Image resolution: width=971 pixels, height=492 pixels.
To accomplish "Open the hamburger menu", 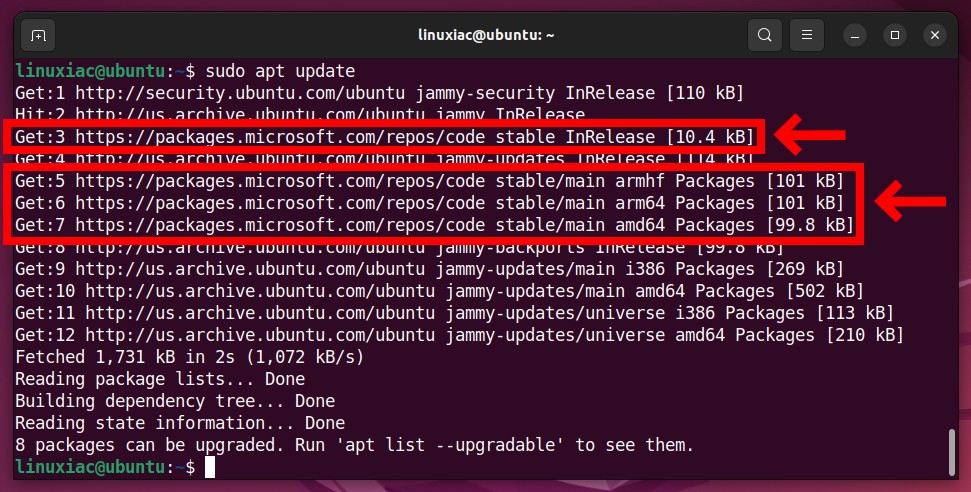I will tap(807, 35).
